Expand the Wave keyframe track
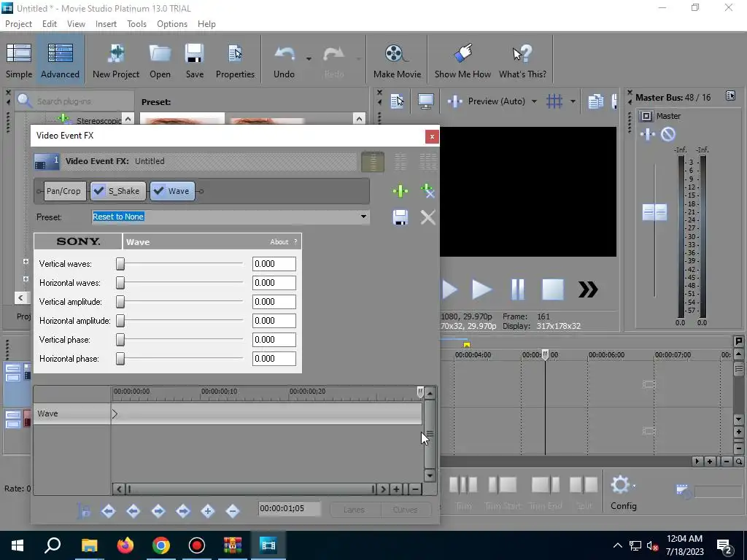747x560 pixels. pos(115,414)
